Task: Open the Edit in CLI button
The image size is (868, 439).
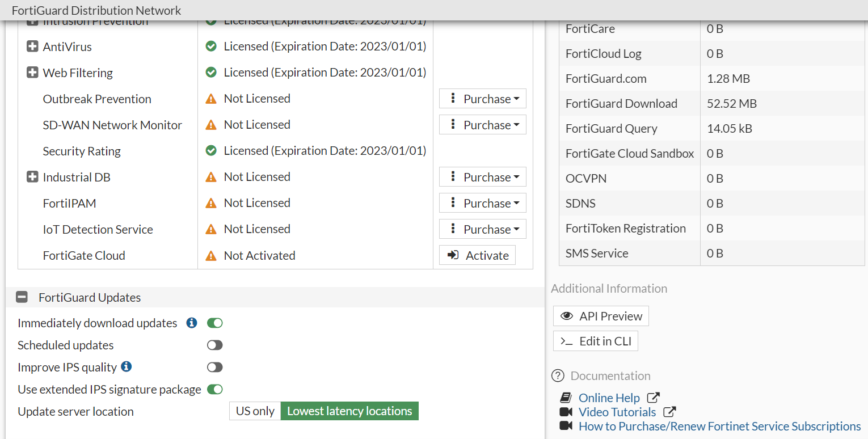Action: 596,341
